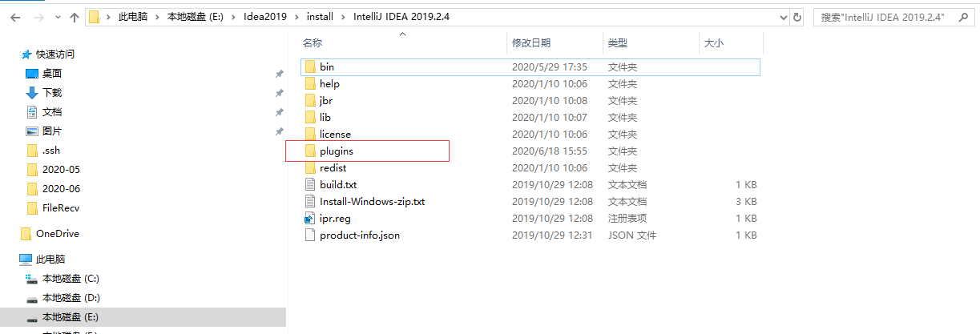Click 注册表项 type of ipr.reg

(627, 218)
